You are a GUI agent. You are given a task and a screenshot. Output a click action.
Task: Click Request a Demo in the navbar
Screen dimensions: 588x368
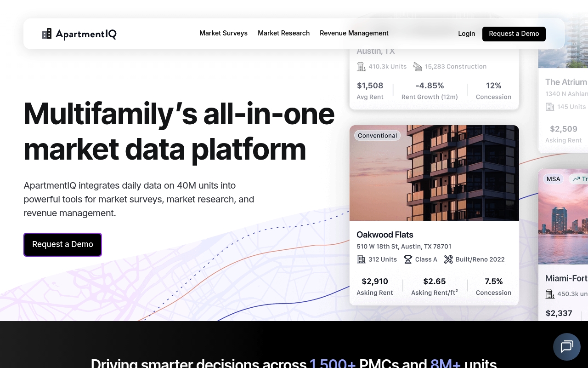pos(514,34)
